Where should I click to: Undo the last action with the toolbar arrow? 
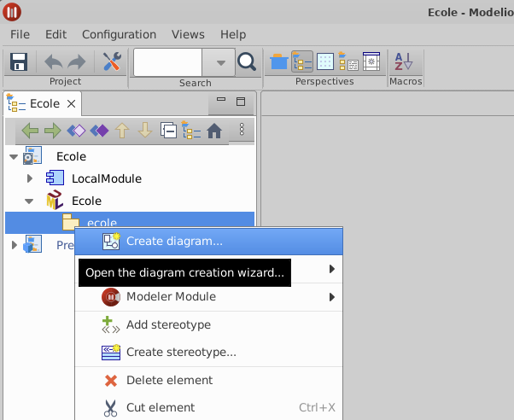53,61
